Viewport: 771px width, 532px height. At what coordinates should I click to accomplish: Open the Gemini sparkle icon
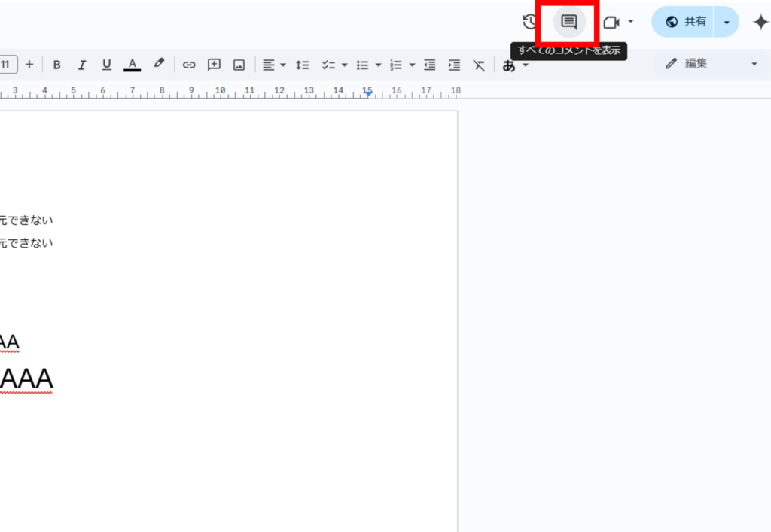(x=760, y=22)
